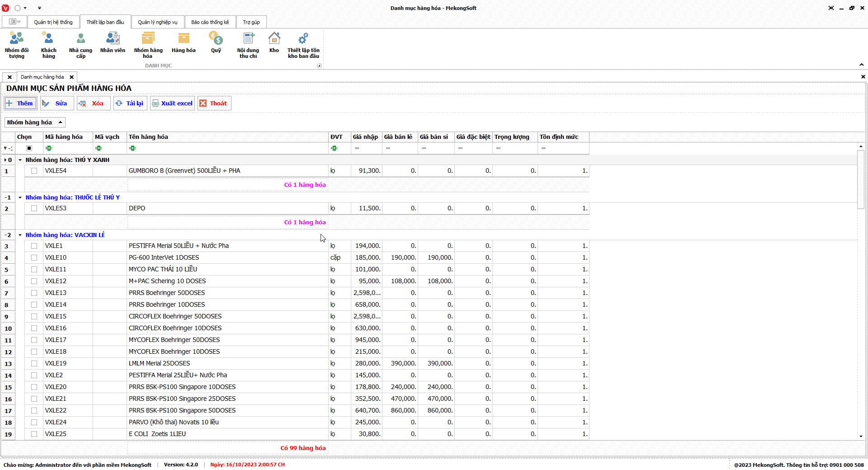
Task: Tick the checkbox for row VXLE54
Action: [34, 171]
